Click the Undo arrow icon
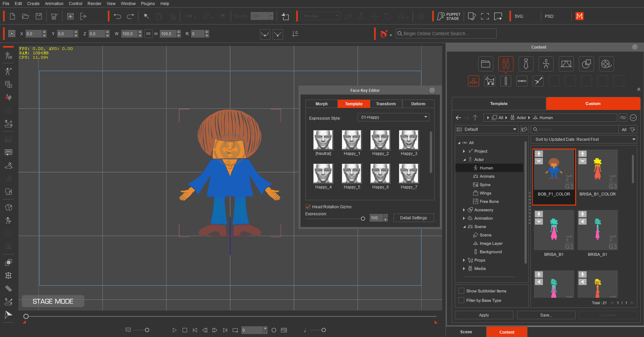Screen dimensions: 644x337 117,16
